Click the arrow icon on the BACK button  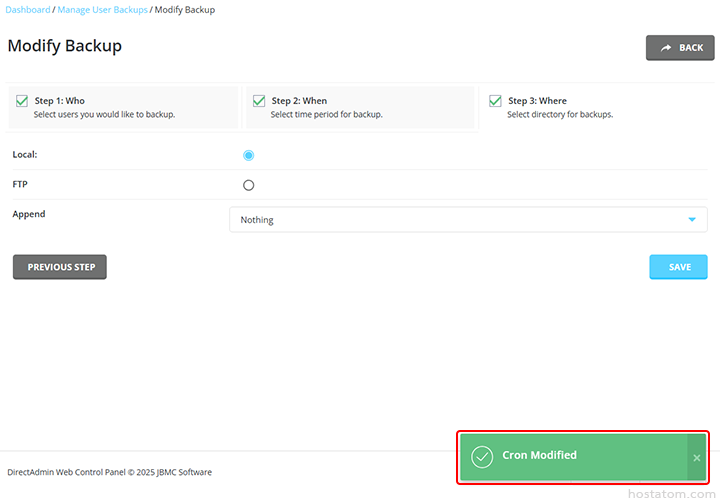(666, 48)
